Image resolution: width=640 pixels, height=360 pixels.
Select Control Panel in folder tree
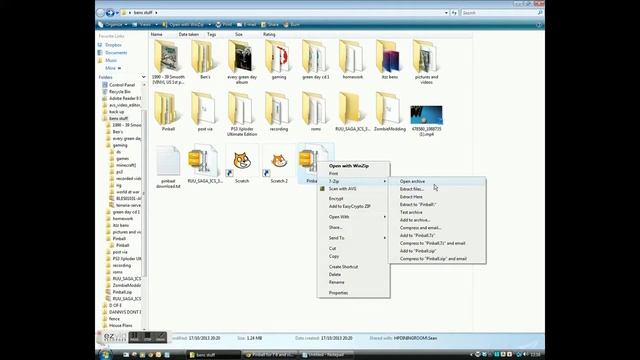tap(118, 85)
